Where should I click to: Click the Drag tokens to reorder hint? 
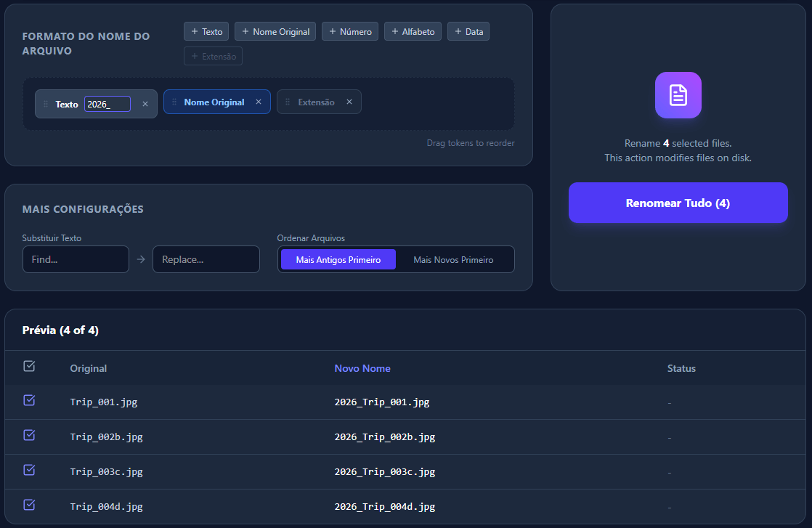(471, 143)
